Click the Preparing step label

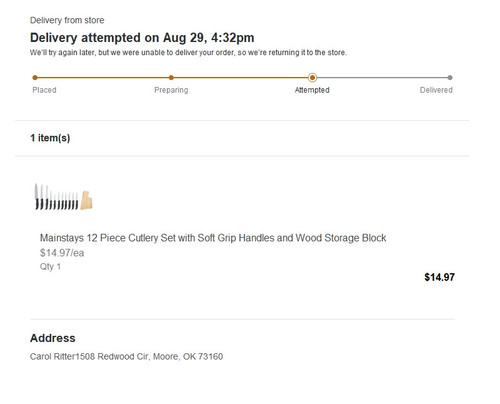[171, 90]
